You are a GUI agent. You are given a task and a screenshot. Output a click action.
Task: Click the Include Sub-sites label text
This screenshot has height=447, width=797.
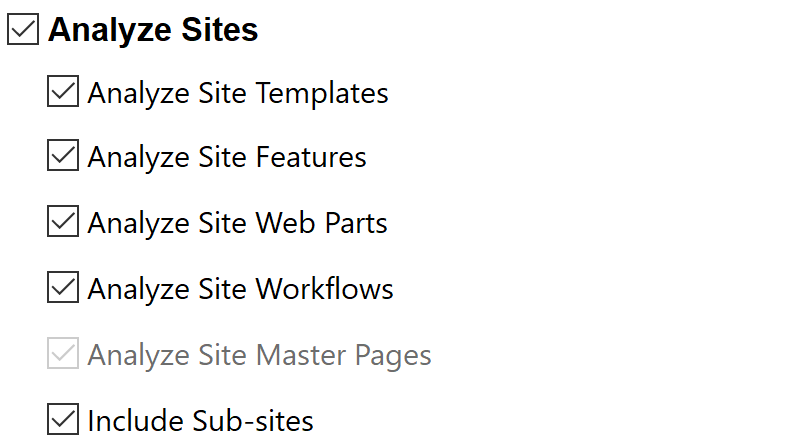point(201,419)
